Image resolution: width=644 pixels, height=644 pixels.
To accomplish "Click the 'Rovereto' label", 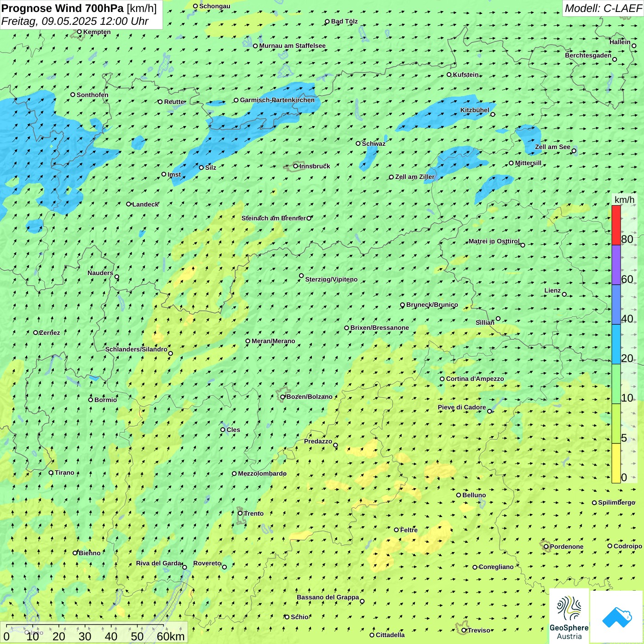I will 207,563.
